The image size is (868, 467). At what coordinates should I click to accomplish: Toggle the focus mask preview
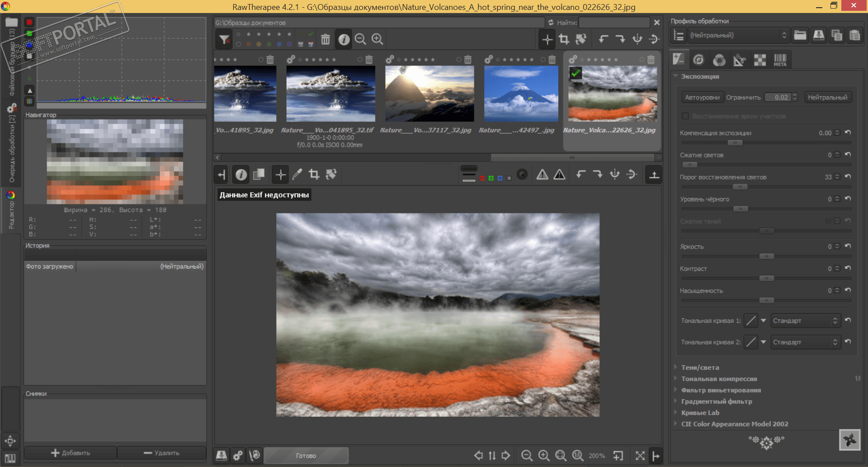[x=522, y=175]
